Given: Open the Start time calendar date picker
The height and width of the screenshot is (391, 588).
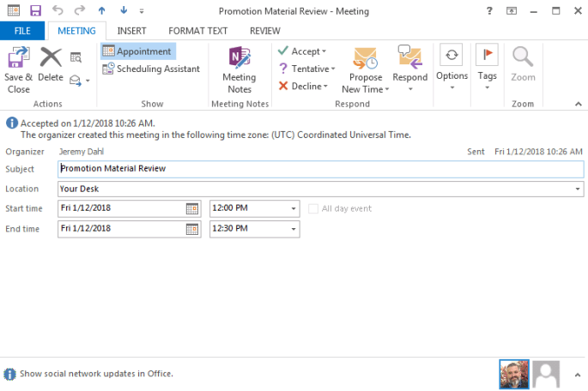Looking at the screenshot, I should coord(192,208).
